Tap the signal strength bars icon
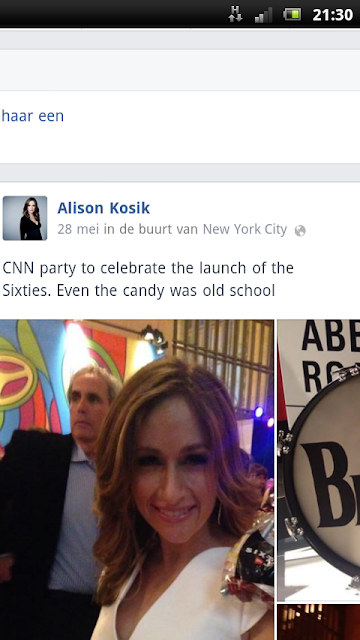360x640 pixels. [263, 15]
